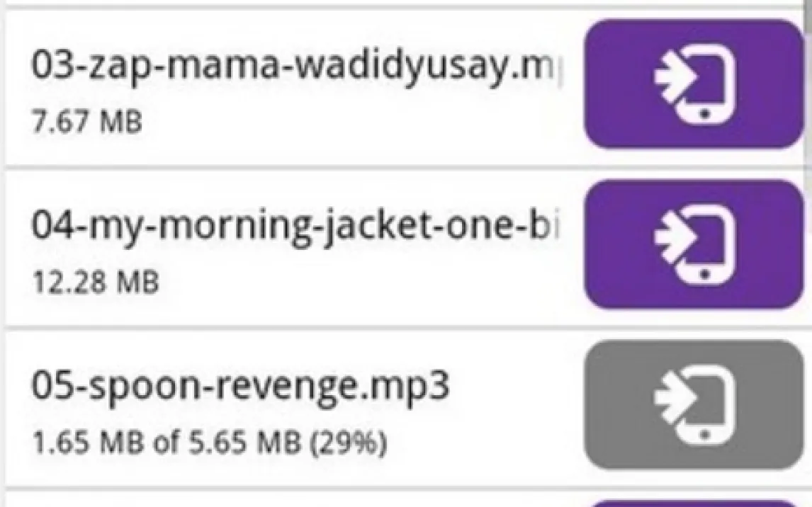Tap the partially visible purple button at the bottom
812x507 pixels.
(x=694, y=502)
